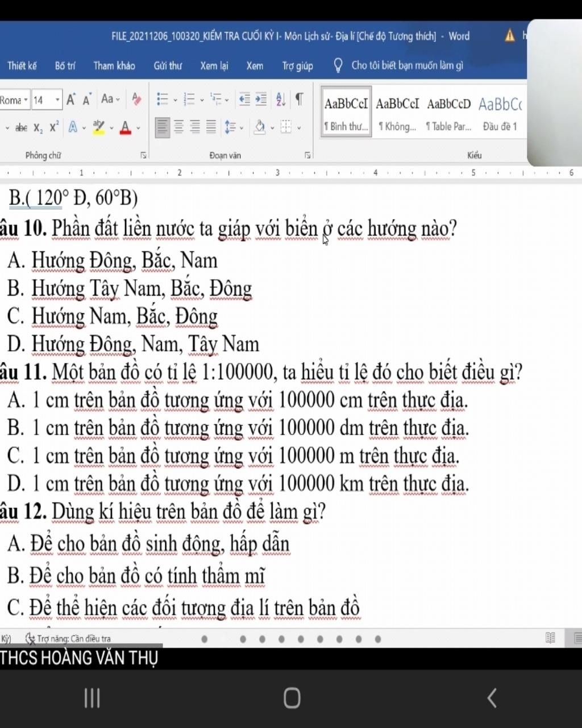Viewport: 582px width, 728px height.
Task: Open the font name dropdown
Action: coord(26,101)
